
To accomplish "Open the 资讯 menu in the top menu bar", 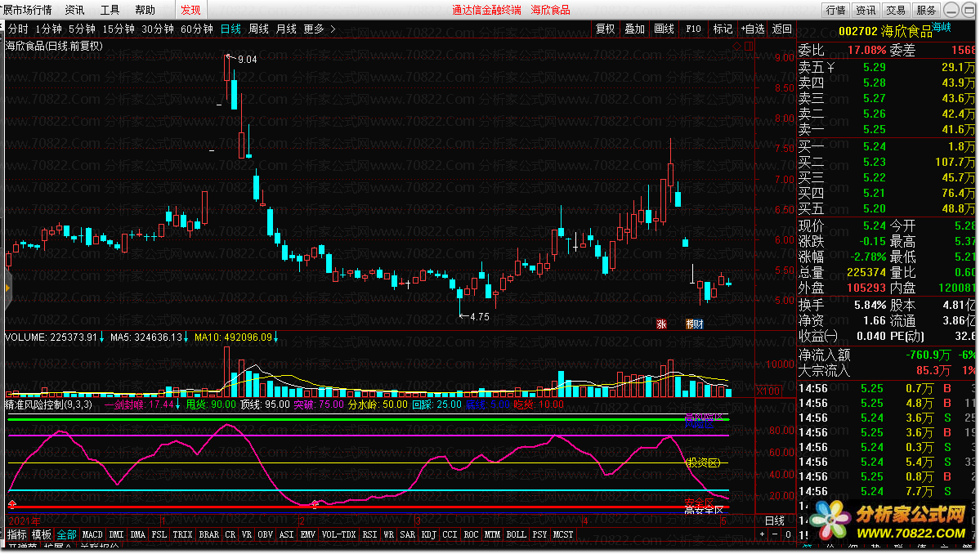I will (74, 10).
